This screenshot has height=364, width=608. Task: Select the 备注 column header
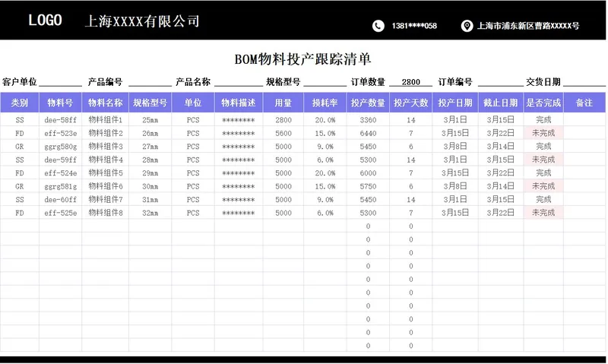[584, 103]
